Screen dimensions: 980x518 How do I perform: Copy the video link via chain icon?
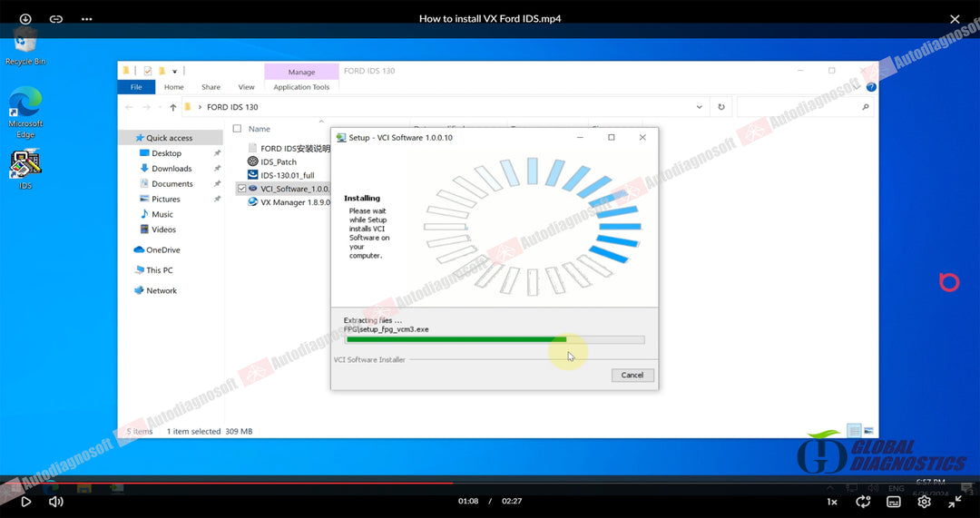click(56, 19)
